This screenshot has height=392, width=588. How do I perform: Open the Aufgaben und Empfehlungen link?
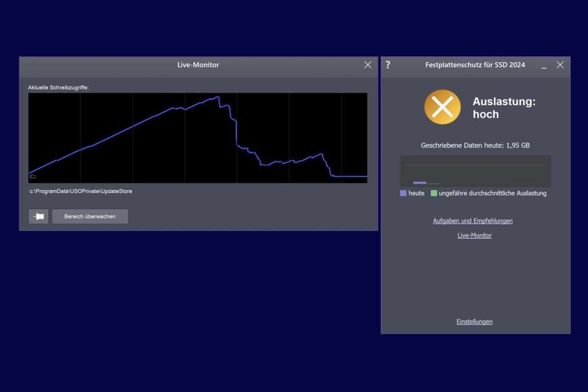click(x=472, y=221)
